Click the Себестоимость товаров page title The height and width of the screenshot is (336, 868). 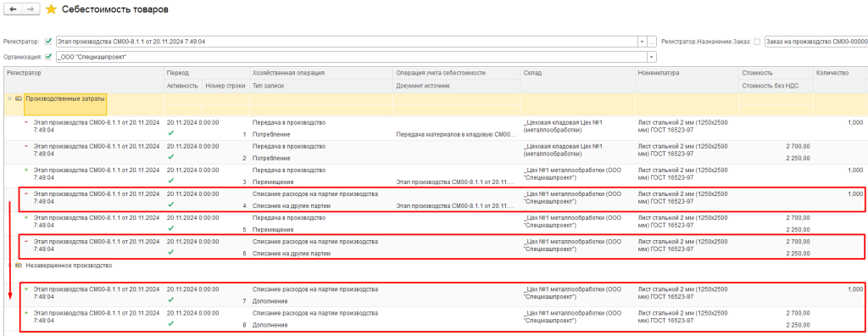[x=115, y=9]
